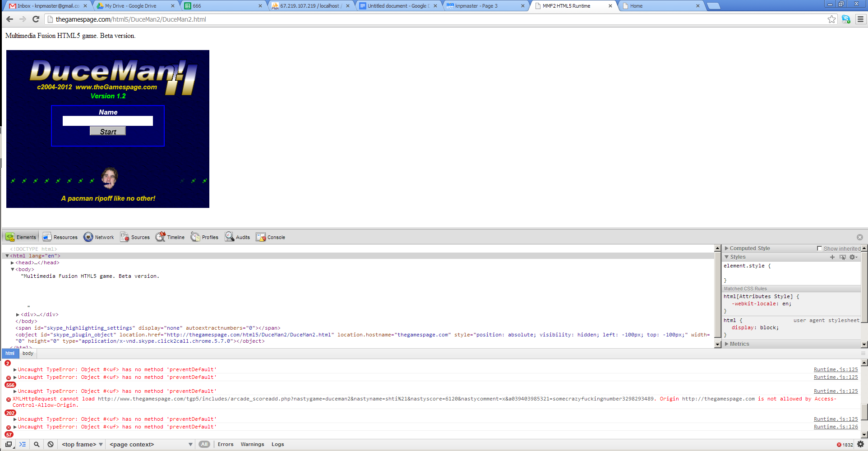868x451 pixels.
Task: Open Runtime.js:126 source link
Action: point(836,427)
